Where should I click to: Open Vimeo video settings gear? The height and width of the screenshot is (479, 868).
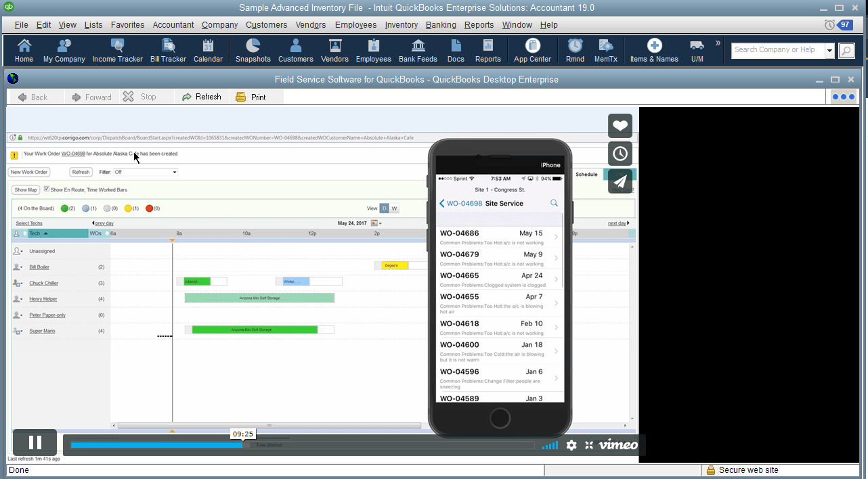[571, 444]
